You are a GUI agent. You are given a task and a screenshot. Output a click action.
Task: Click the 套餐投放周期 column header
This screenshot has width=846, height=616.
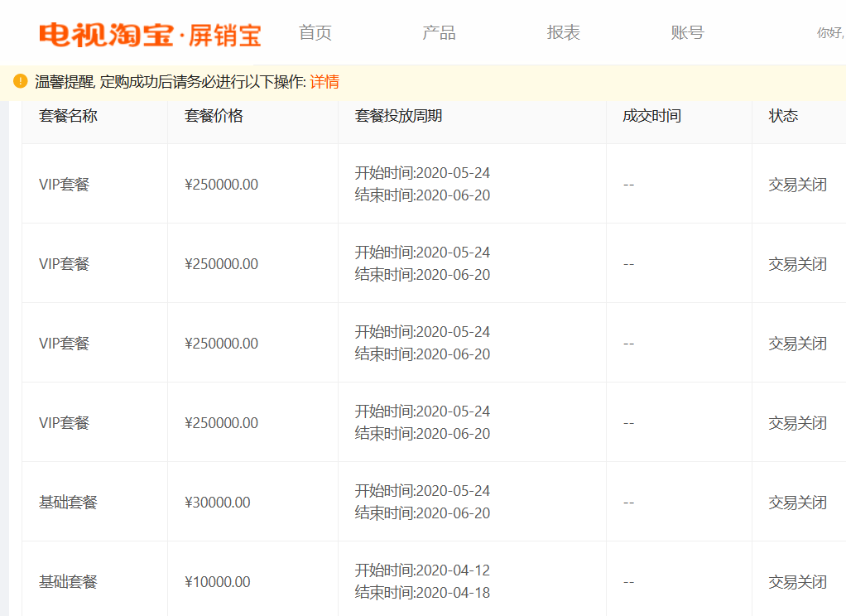(x=399, y=116)
